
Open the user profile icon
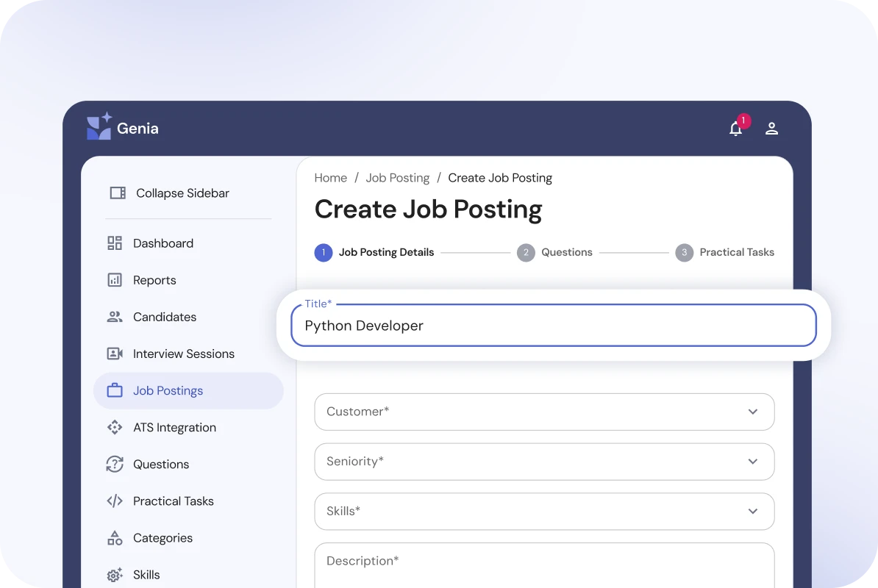(x=771, y=129)
